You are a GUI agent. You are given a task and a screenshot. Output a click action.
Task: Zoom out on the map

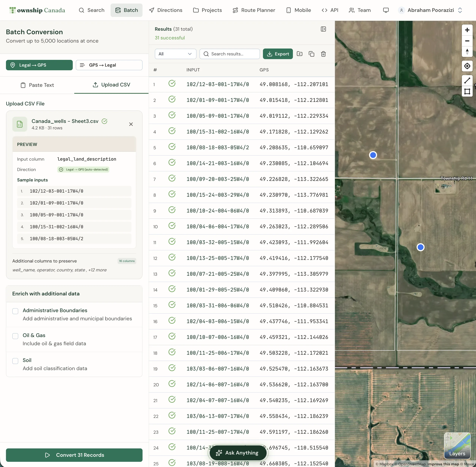click(x=467, y=41)
